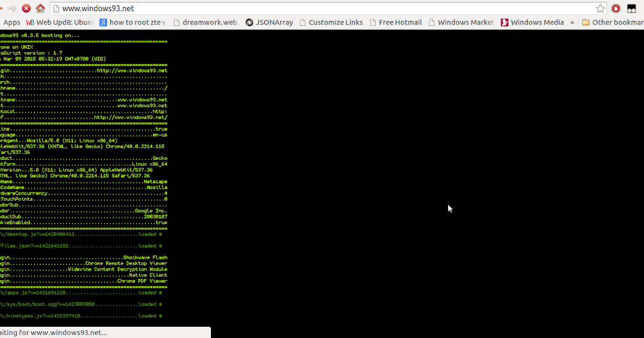The height and width of the screenshot is (338, 644).
Task: Click the 'JavaScript version : 1.7' line
Action: click(31, 53)
